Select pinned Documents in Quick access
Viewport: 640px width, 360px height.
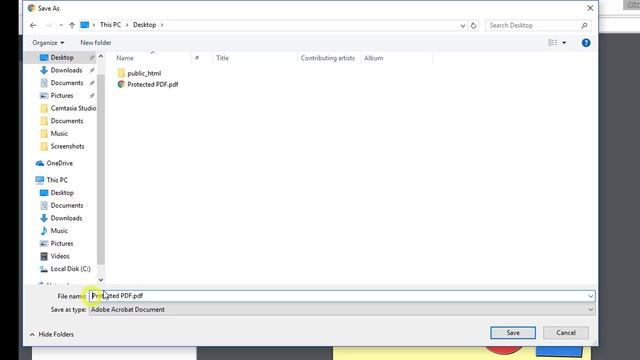point(67,83)
